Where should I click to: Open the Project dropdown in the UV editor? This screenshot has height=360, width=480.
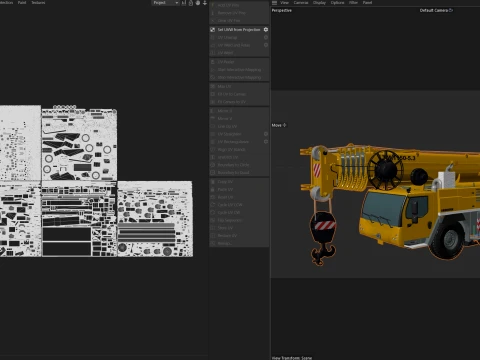tap(166, 3)
